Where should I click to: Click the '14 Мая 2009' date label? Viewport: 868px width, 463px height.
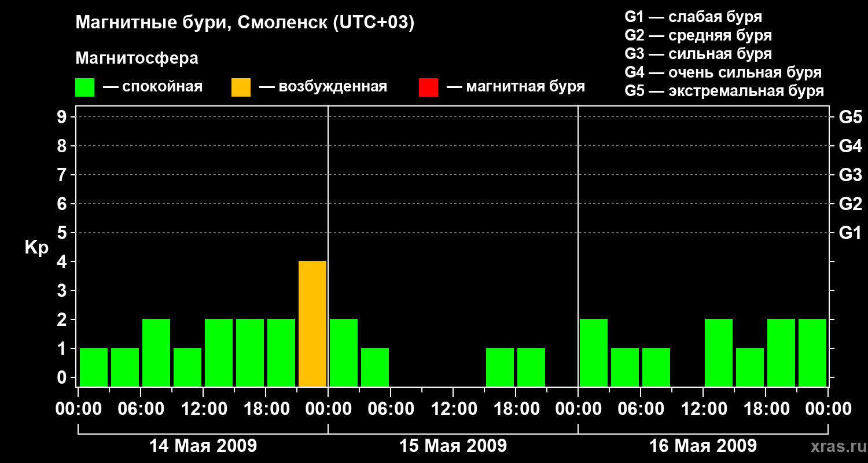click(203, 446)
